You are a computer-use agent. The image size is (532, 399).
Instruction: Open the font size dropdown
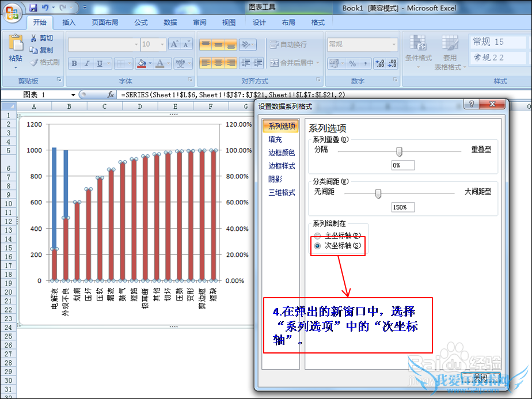pos(163,44)
